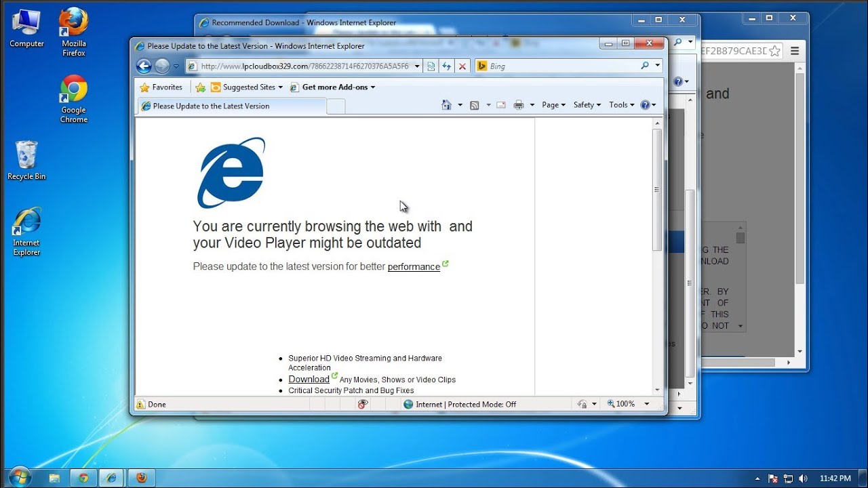Go back with the front IE Back arrow

(144, 66)
